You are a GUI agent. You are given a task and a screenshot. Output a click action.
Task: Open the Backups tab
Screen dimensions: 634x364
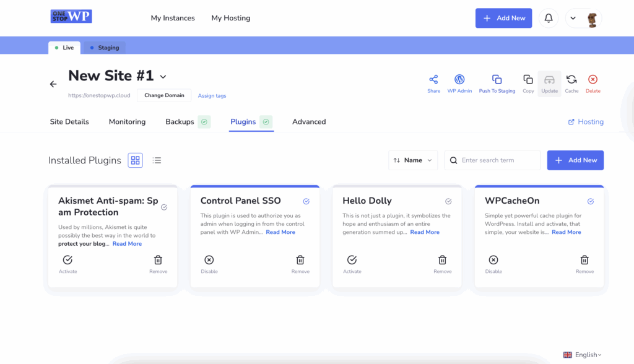[180, 122]
